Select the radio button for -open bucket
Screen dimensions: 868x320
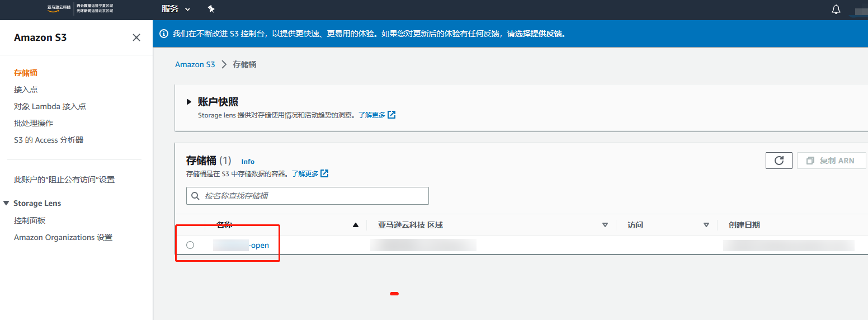tap(190, 245)
